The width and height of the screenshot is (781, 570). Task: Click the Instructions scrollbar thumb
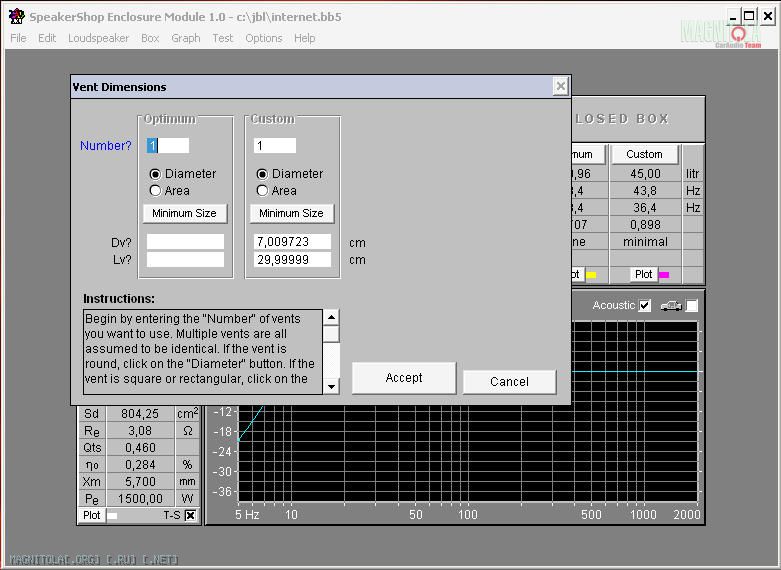coord(331,334)
